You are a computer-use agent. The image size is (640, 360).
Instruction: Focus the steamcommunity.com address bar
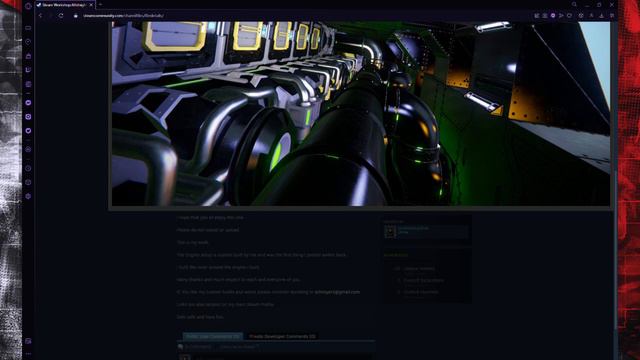click(x=123, y=16)
